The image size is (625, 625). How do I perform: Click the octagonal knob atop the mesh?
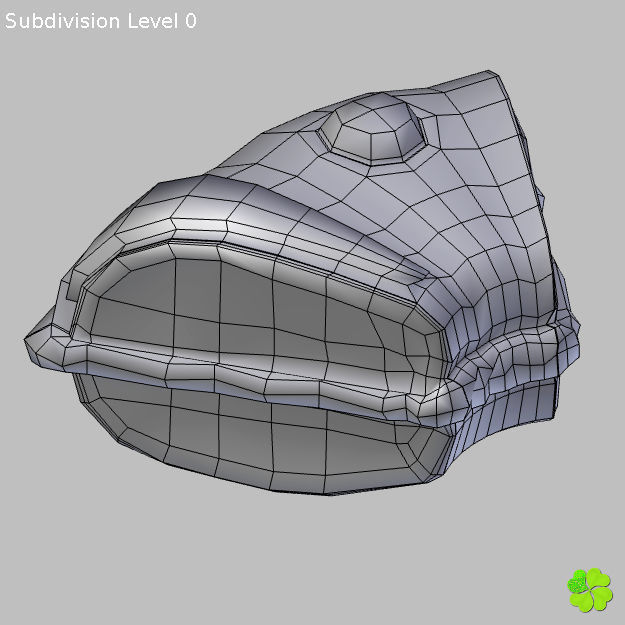click(373, 130)
